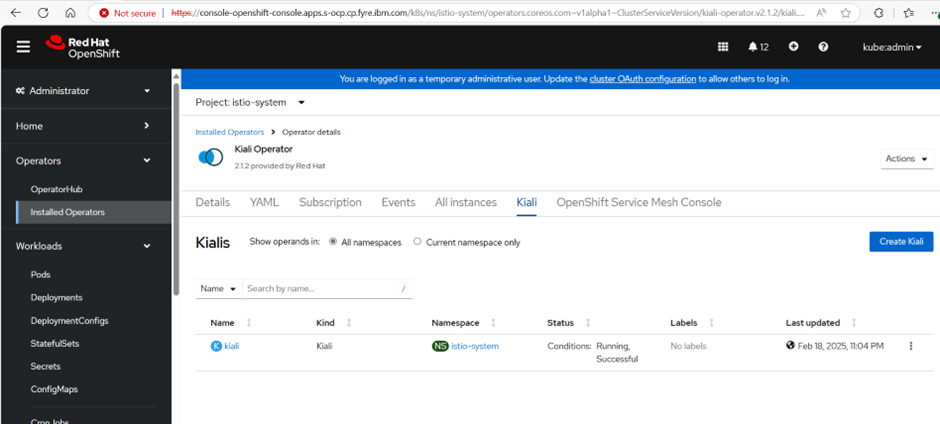Image resolution: width=940 pixels, height=424 pixels.
Task: Go to Installed Operators breadcrumb link
Action: [x=230, y=132]
